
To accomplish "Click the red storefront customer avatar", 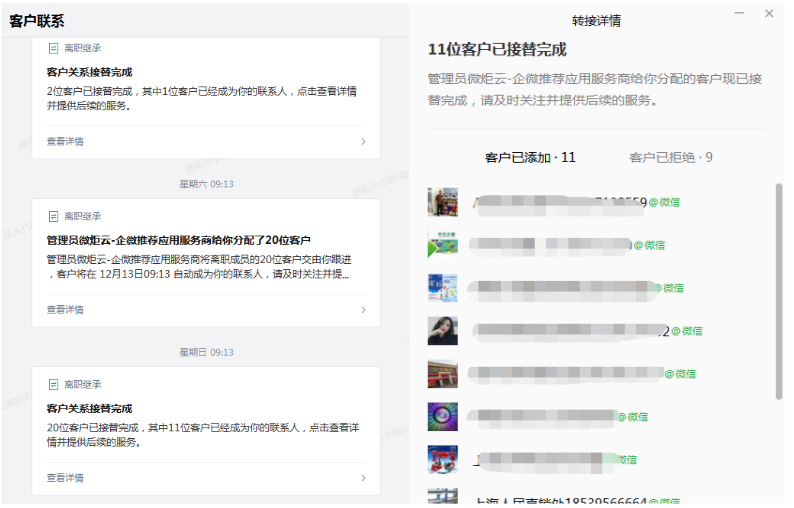I will pyautogui.click(x=442, y=374).
